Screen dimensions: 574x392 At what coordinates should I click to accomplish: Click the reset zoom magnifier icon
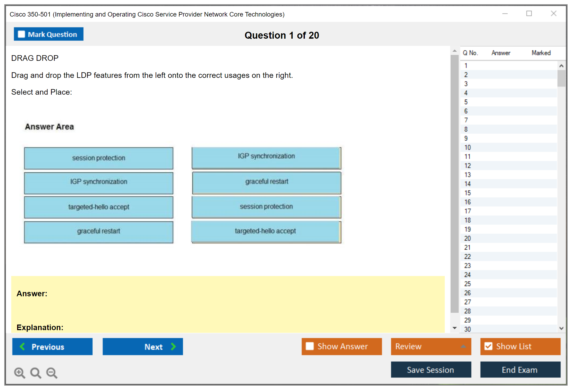pos(36,373)
